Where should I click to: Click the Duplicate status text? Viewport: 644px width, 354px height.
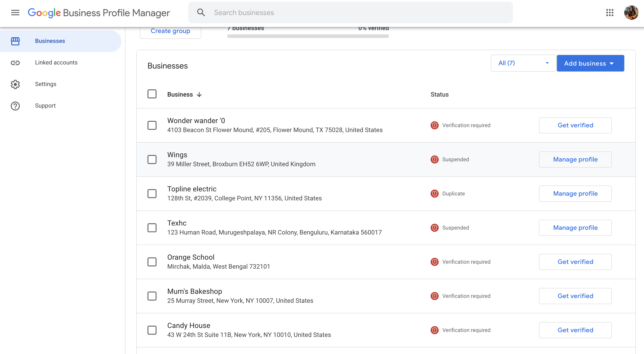(x=453, y=194)
